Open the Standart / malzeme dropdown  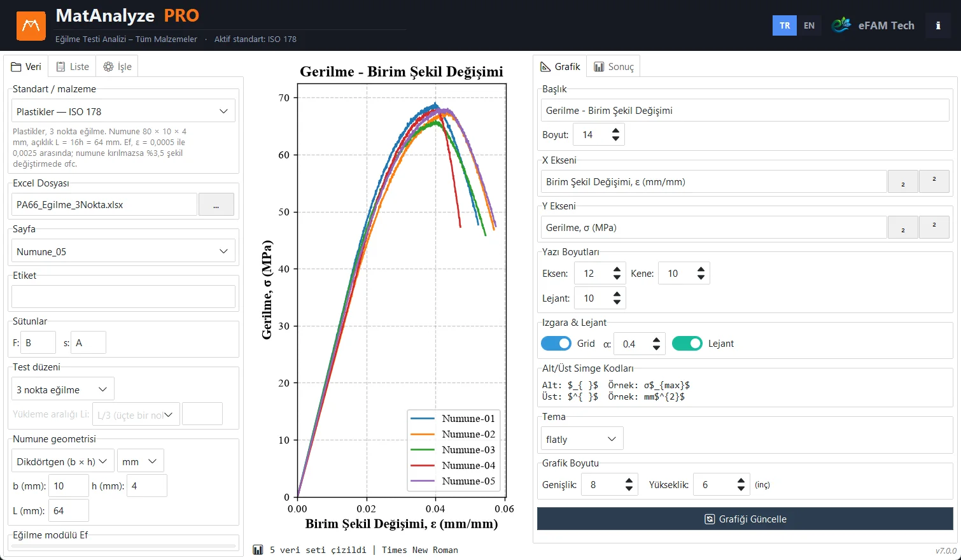click(x=123, y=111)
